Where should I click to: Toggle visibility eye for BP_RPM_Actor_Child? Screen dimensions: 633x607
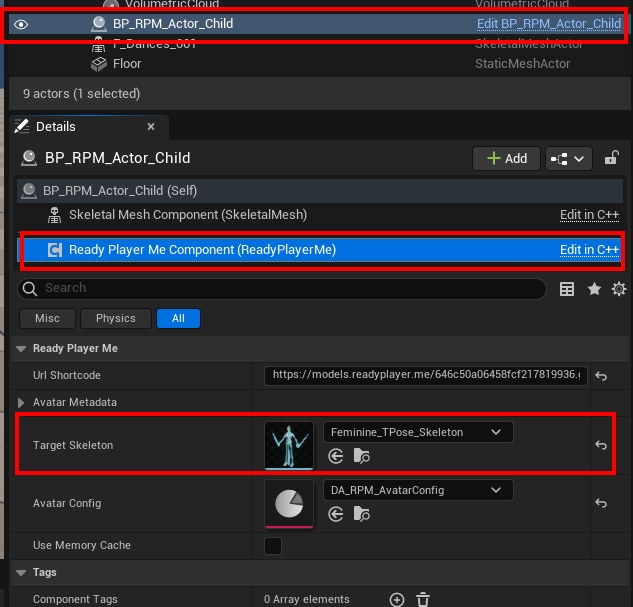pyautogui.click(x=21, y=24)
